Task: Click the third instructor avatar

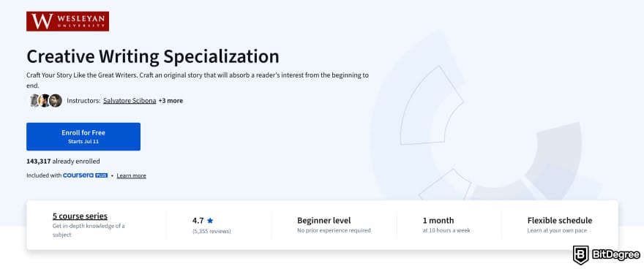Action: pos(56,100)
